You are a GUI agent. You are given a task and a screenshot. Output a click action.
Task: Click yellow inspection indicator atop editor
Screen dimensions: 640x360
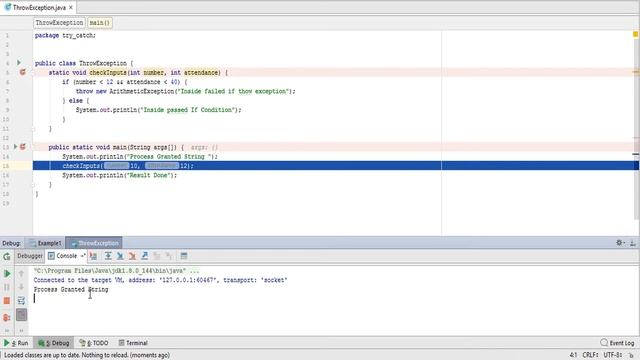point(636,34)
